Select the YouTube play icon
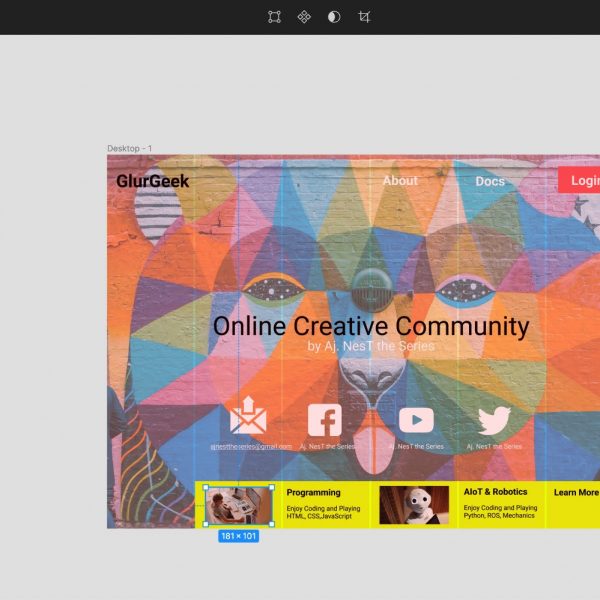Screen dimensions: 600x600 416,420
